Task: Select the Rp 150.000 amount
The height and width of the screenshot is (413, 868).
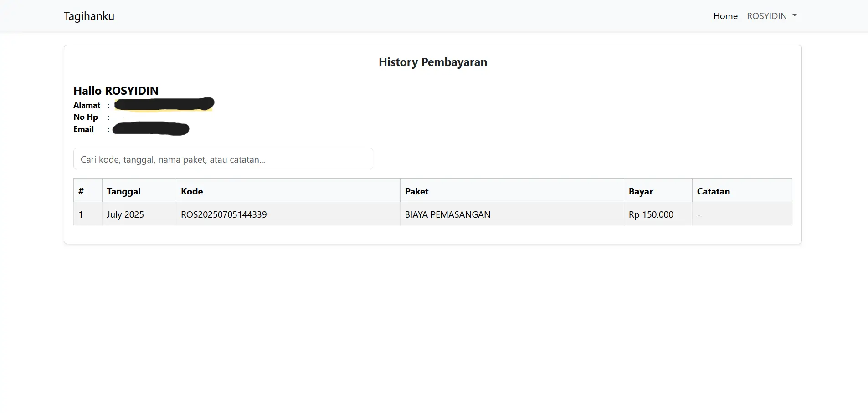Action: coord(651,214)
